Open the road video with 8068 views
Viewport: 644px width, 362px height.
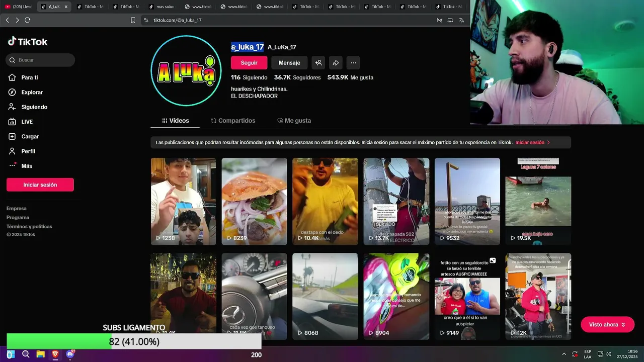click(x=325, y=296)
